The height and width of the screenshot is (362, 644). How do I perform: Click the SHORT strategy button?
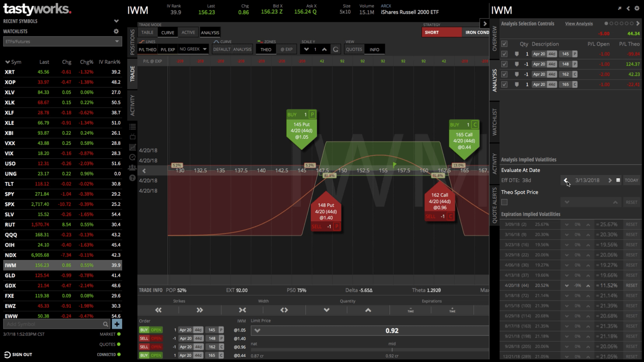pyautogui.click(x=442, y=32)
